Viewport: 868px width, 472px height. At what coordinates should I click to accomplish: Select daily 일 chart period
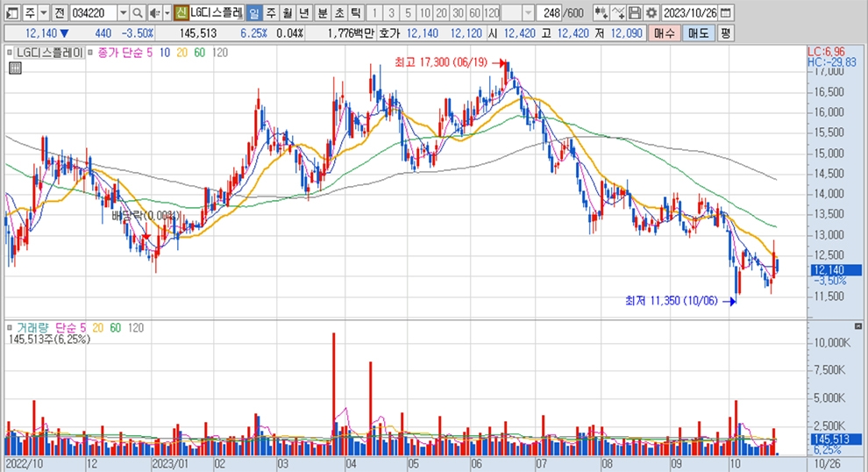253,12
